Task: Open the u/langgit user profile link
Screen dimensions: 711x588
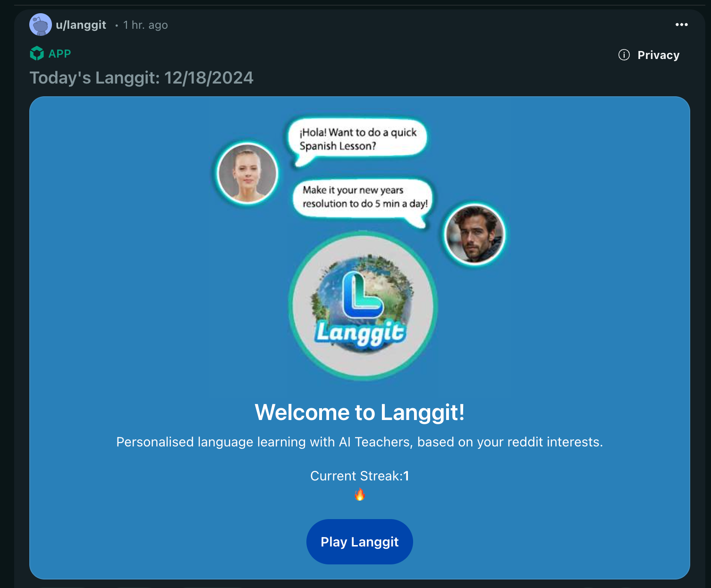Action: tap(81, 25)
